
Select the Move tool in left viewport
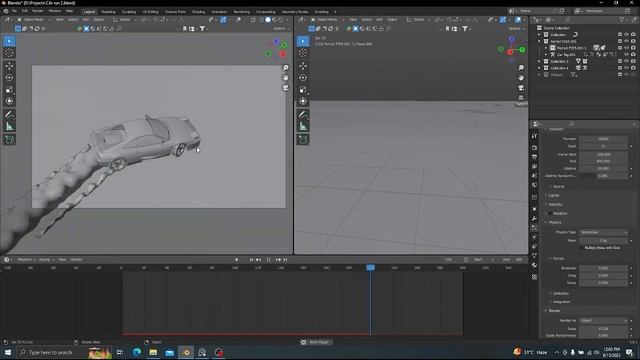(x=9, y=66)
